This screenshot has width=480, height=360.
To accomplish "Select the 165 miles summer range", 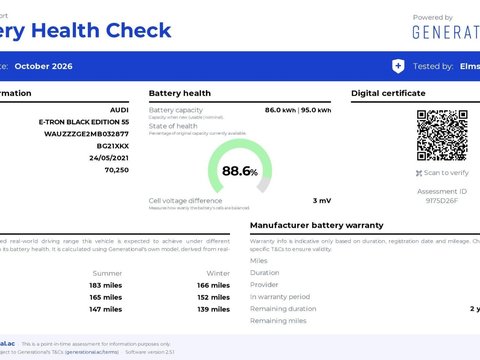I will tap(106, 297).
